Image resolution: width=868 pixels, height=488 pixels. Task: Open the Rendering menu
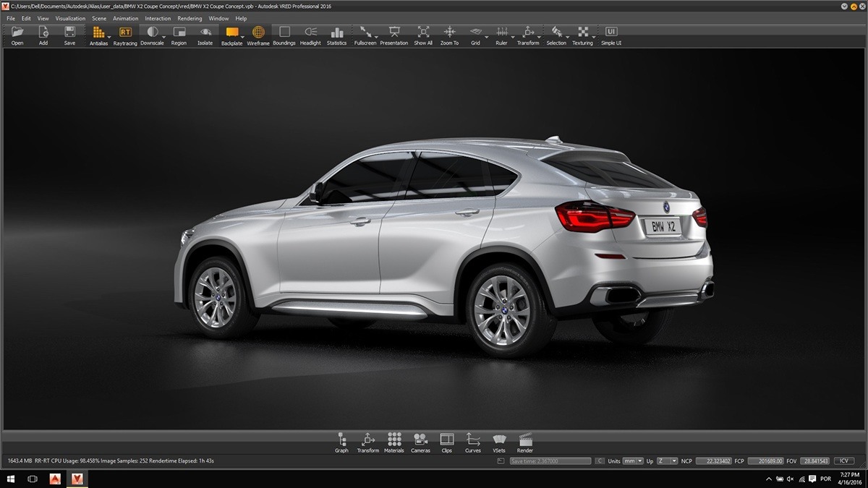[x=190, y=18]
